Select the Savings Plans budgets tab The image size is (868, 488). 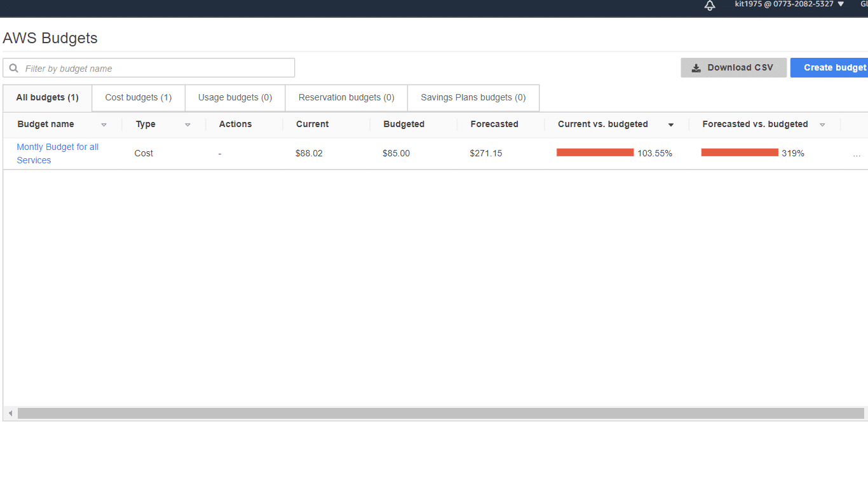pyautogui.click(x=473, y=97)
